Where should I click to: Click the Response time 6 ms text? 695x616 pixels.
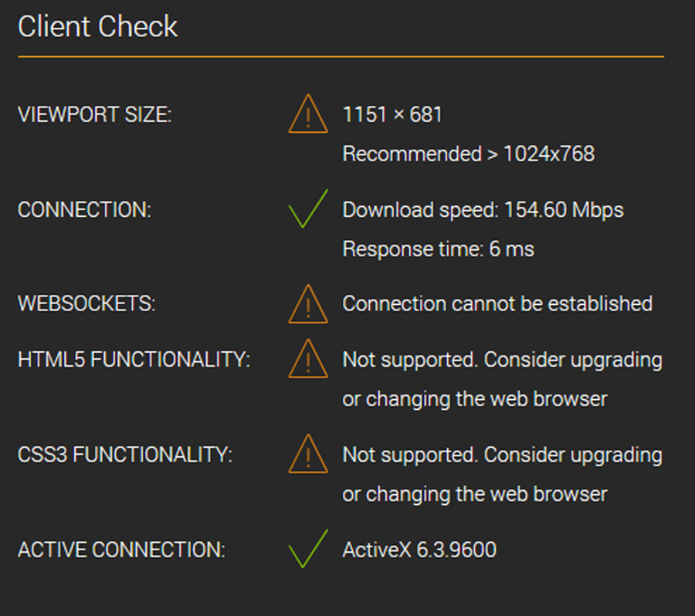pyautogui.click(x=439, y=249)
